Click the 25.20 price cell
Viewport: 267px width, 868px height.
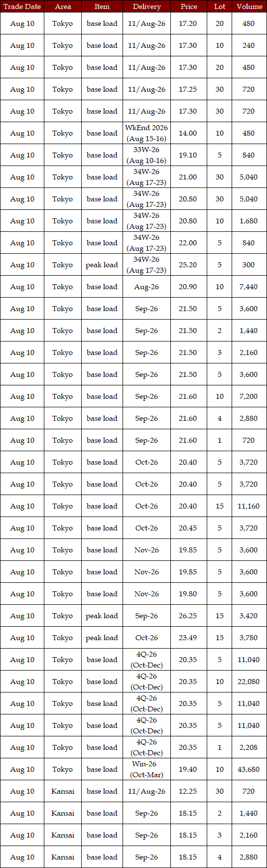(x=188, y=265)
